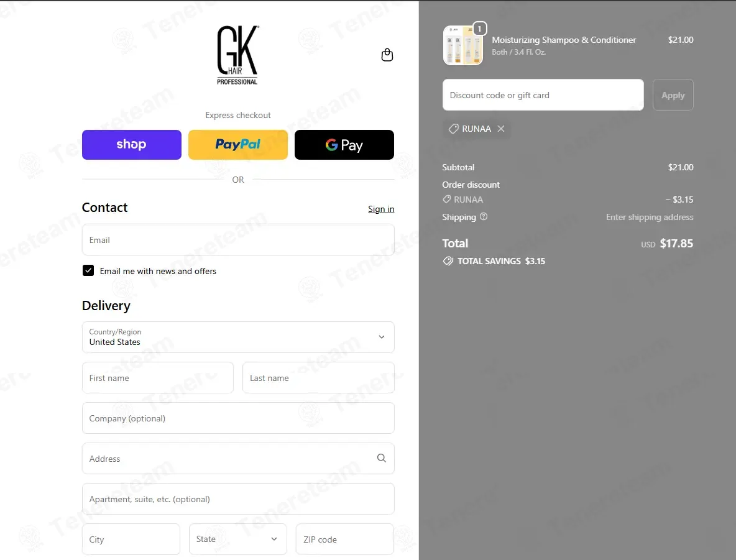This screenshot has width=736, height=560.
Task: Click the address search magnifier icon
Action: coord(382,458)
